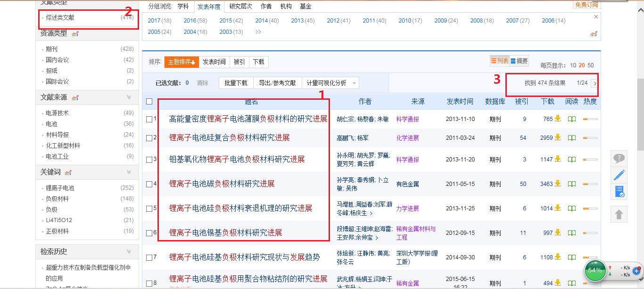This screenshot has width=644, height=289.
Task: Open the 计量可视化分析 dropdown
Action: tap(330, 83)
